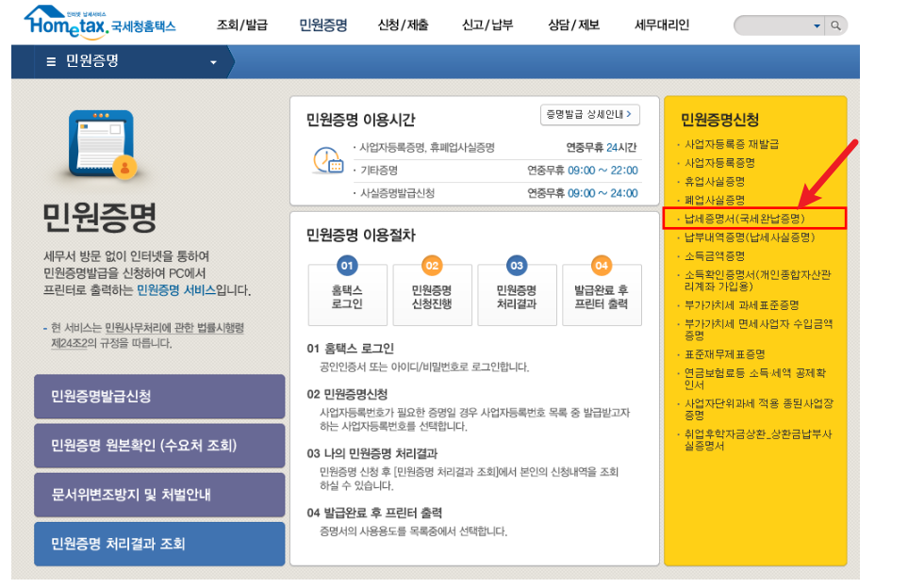908x588 pixels.
Task: Open the 상담/제보 menu
Action: click(573, 25)
